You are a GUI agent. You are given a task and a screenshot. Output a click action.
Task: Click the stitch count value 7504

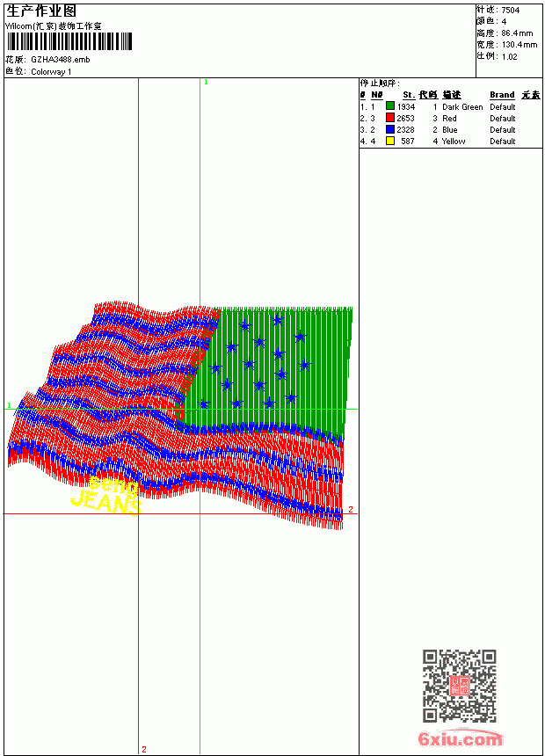510,11
